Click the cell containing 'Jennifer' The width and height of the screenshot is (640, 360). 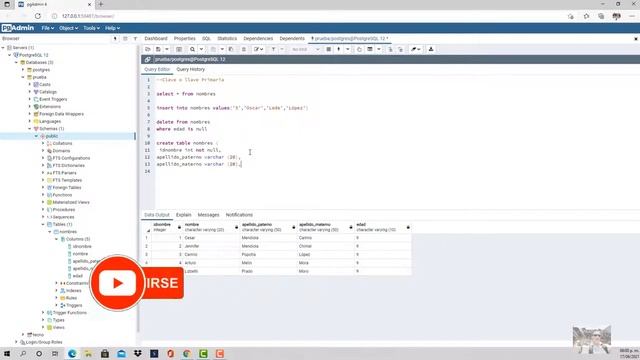pyautogui.click(x=210, y=246)
